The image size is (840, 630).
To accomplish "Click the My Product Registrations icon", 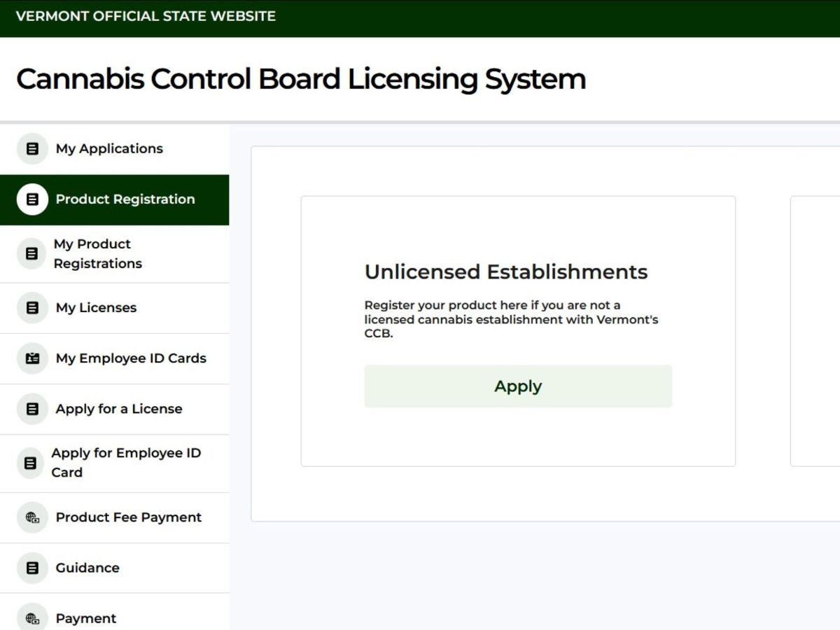I will 31,253.
